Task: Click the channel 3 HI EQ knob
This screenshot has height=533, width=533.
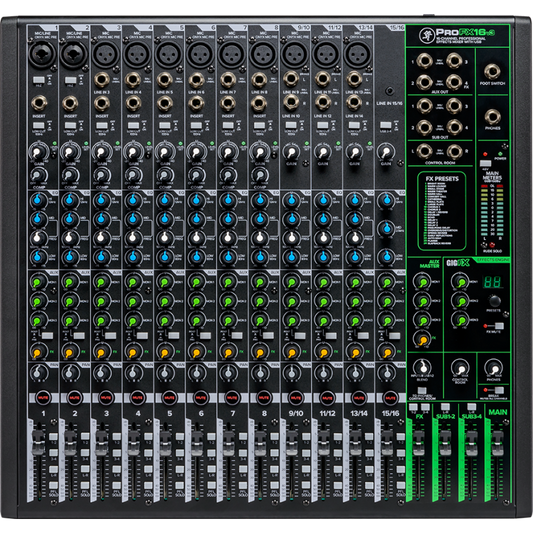Action: tap(101, 200)
